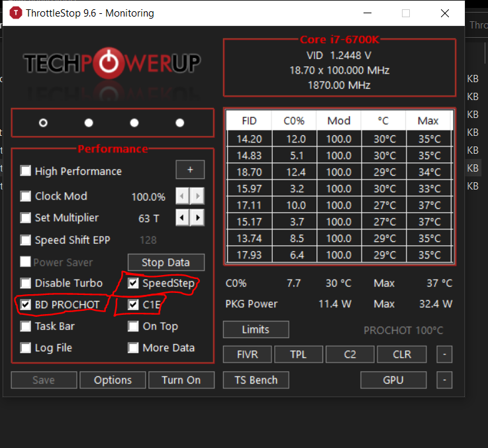Viewport: 488px width, 448px height.
Task: Toggle the Power Saver checkbox
Action: pyautogui.click(x=26, y=262)
